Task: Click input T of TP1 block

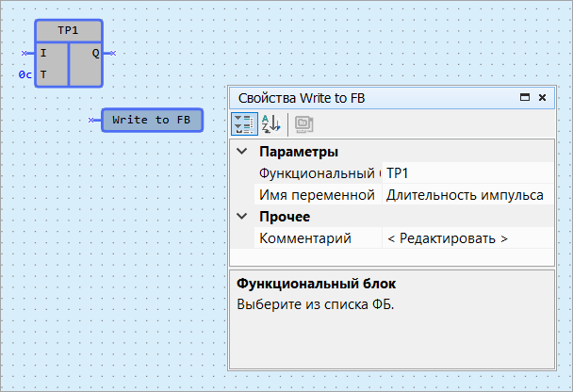Action: 43,73
